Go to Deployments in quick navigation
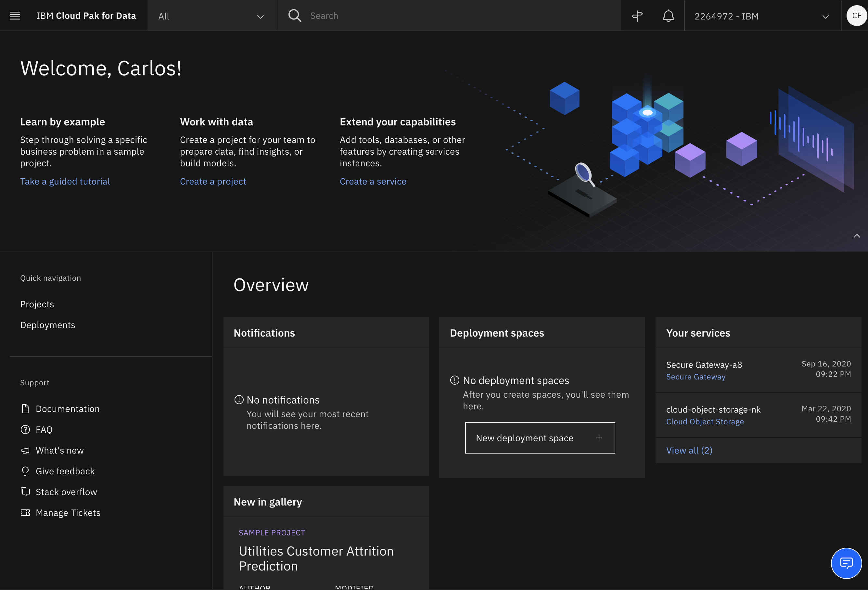Viewport: 868px width, 590px height. 47,325
